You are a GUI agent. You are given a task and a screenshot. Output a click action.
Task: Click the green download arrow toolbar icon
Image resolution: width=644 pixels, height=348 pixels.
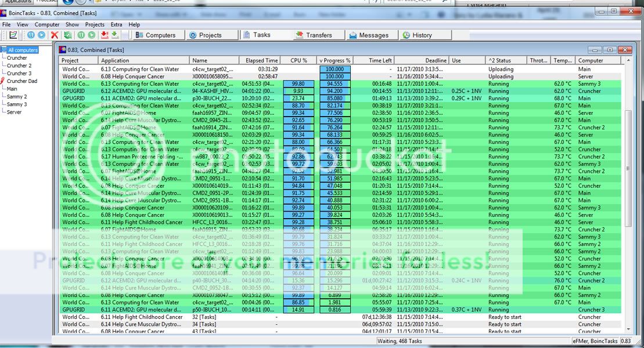point(115,35)
